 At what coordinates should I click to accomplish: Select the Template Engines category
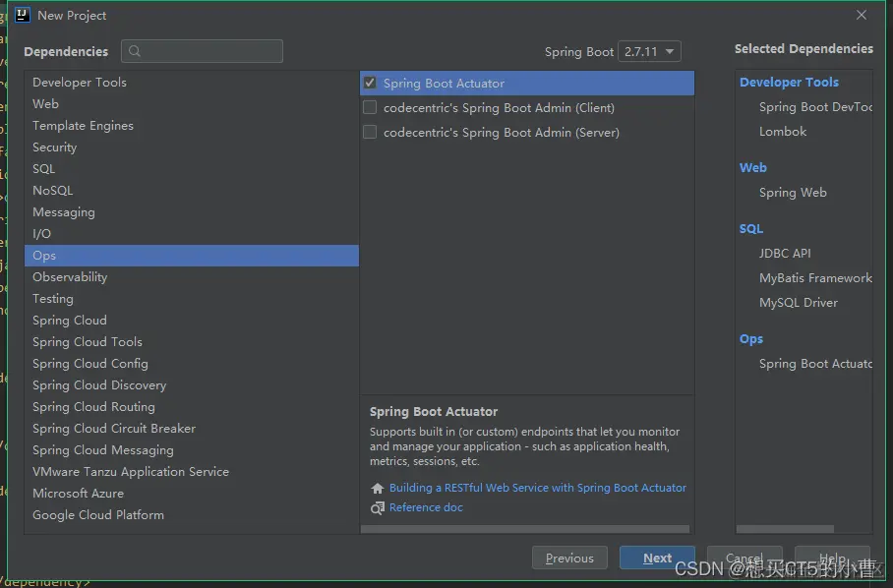192,126
